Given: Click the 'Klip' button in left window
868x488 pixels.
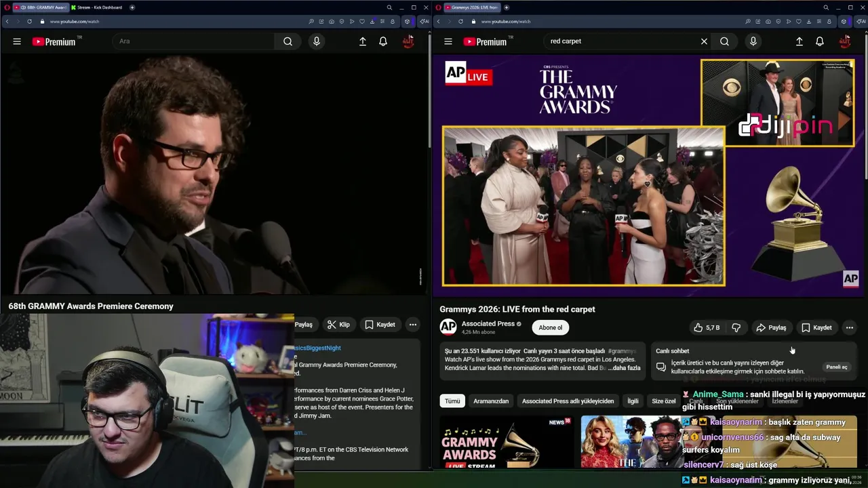Looking at the screenshot, I should (x=338, y=325).
